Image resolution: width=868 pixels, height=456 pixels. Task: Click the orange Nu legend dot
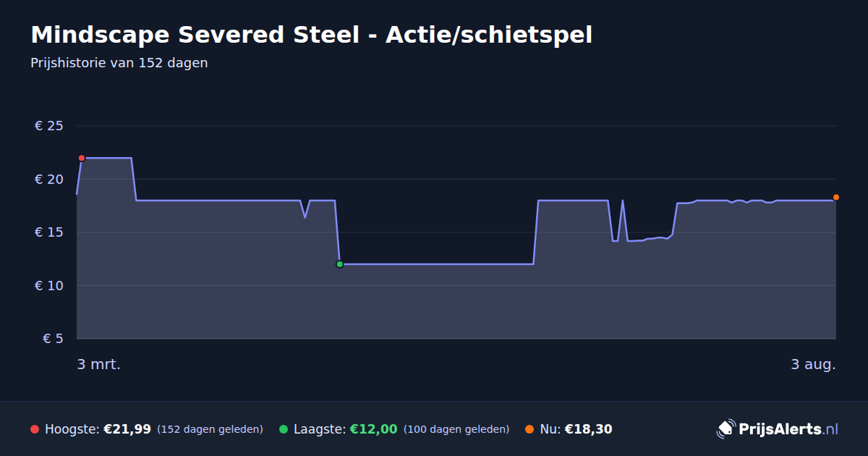[529, 429]
